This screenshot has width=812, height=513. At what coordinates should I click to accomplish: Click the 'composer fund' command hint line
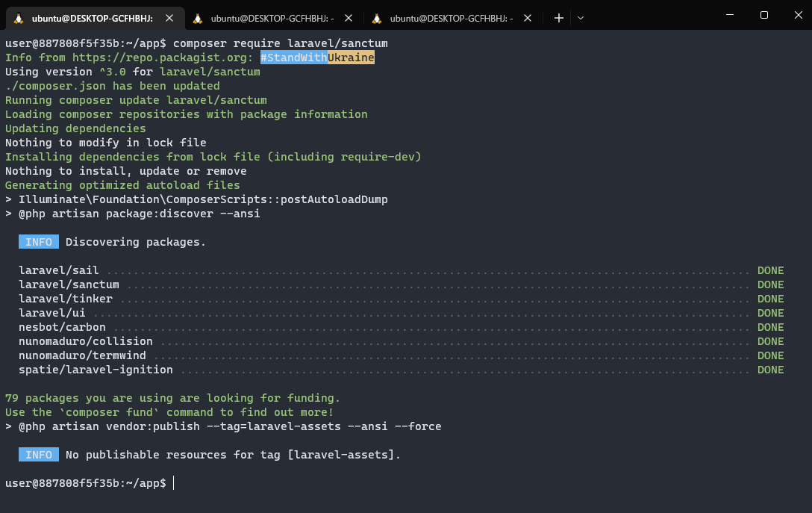click(169, 412)
